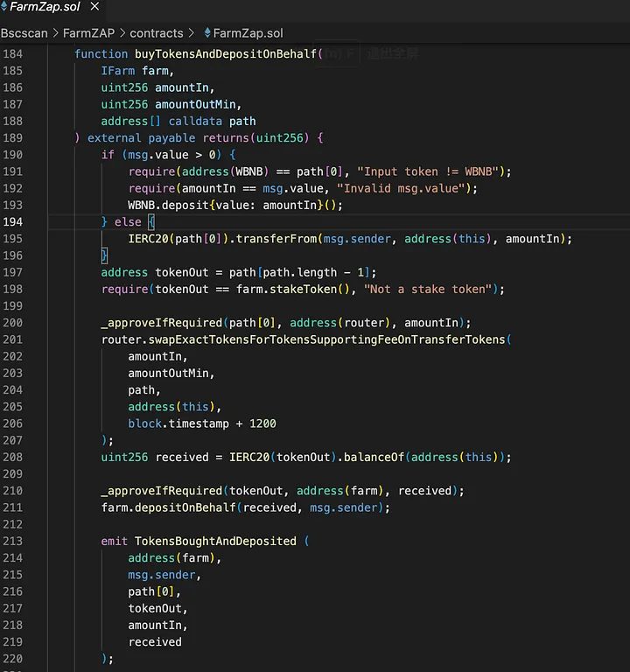Open Bscscan breadcrumb folder
The height and width of the screenshot is (672, 630).
(x=26, y=33)
